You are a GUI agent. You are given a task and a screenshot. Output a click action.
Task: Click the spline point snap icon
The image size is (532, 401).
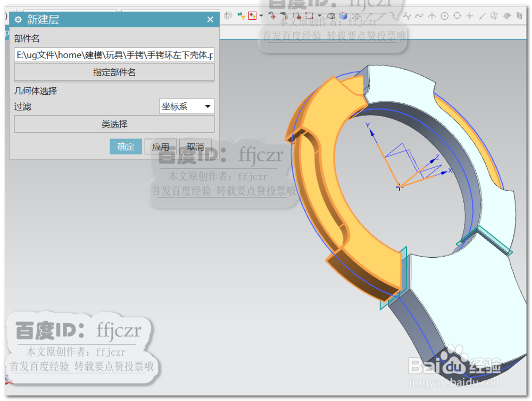point(407,17)
